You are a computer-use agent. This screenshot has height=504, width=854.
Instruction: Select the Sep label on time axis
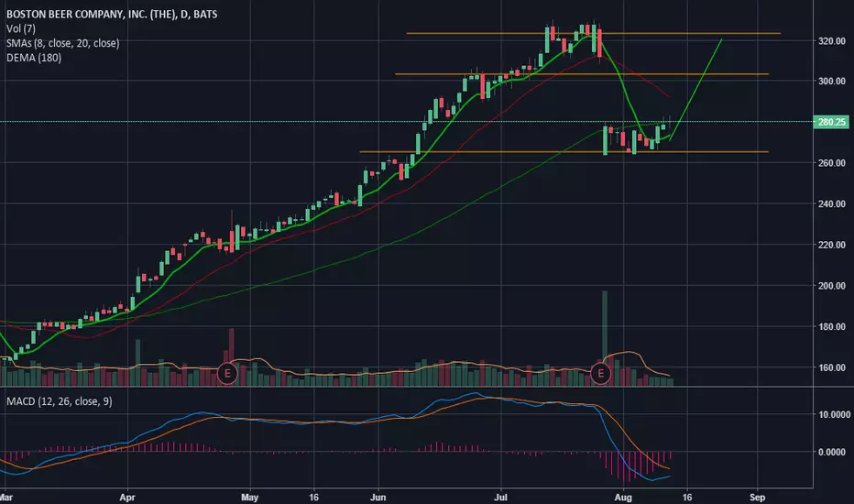pyautogui.click(x=757, y=498)
